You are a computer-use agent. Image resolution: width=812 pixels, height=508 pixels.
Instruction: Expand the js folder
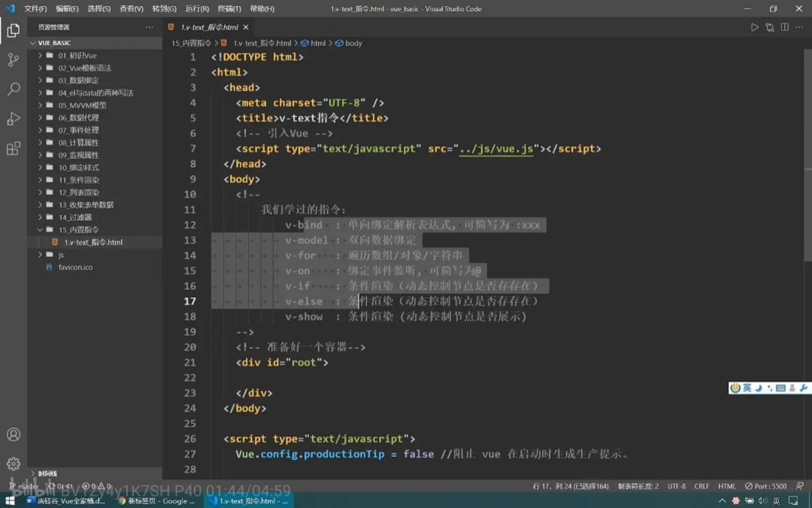click(x=95, y=255)
